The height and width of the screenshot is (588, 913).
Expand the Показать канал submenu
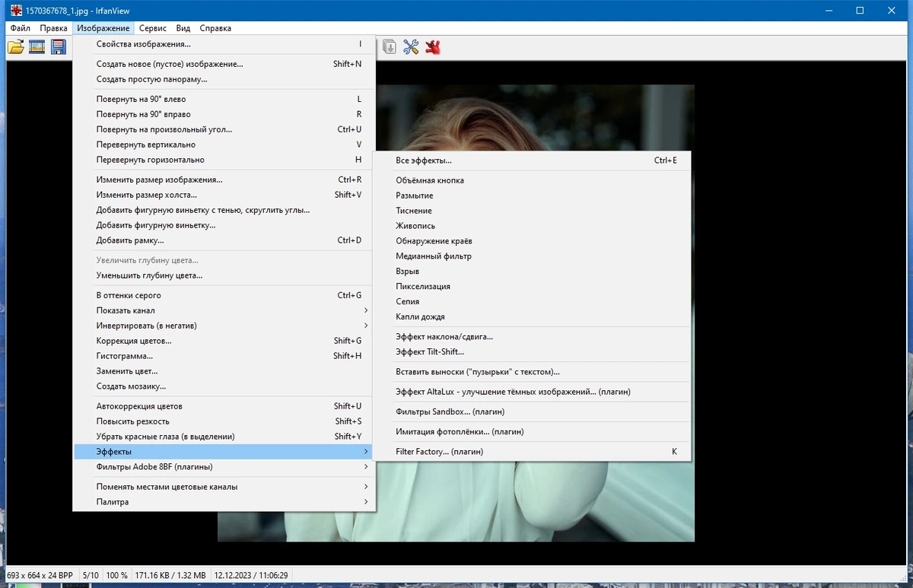point(224,310)
